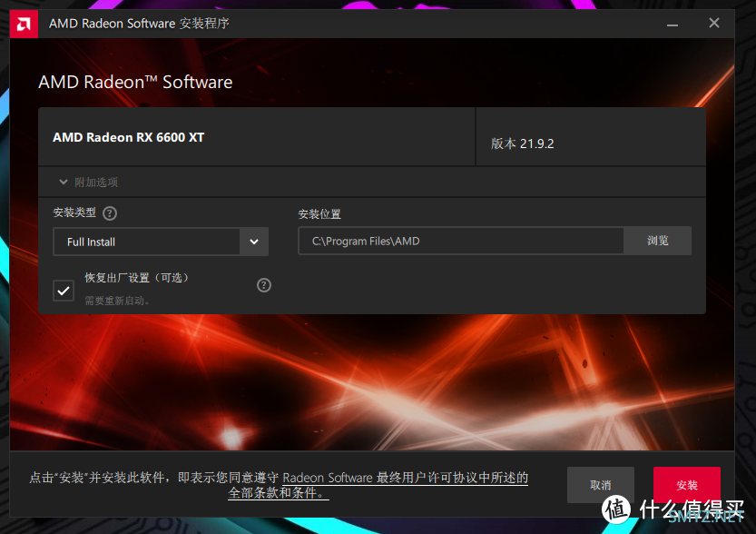Click the 安装位置 label

[319, 213]
